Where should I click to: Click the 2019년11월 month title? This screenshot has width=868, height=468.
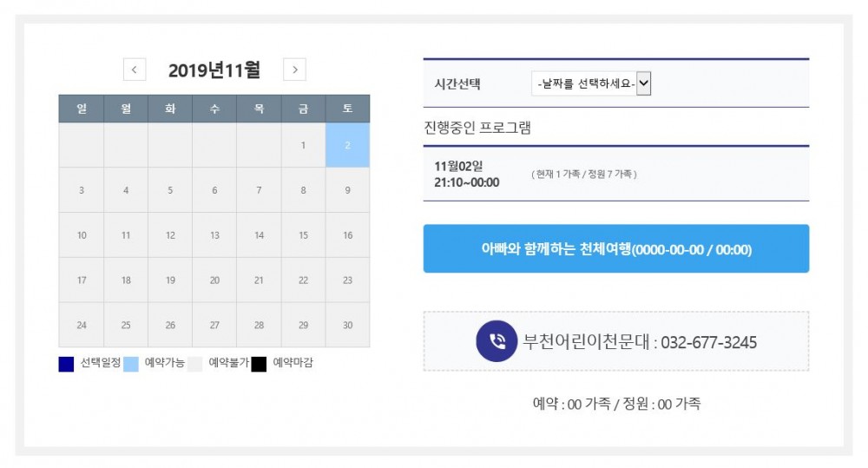point(214,69)
